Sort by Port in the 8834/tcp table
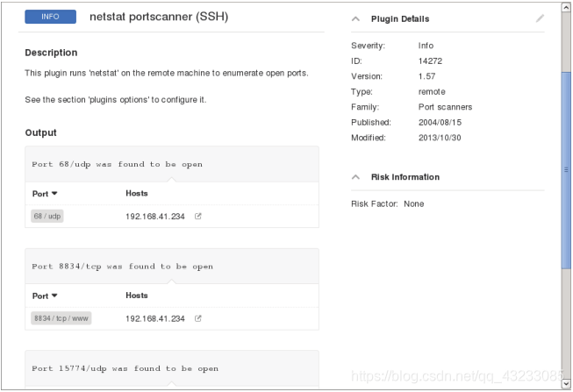This screenshot has width=573, height=392. (x=45, y=296)
